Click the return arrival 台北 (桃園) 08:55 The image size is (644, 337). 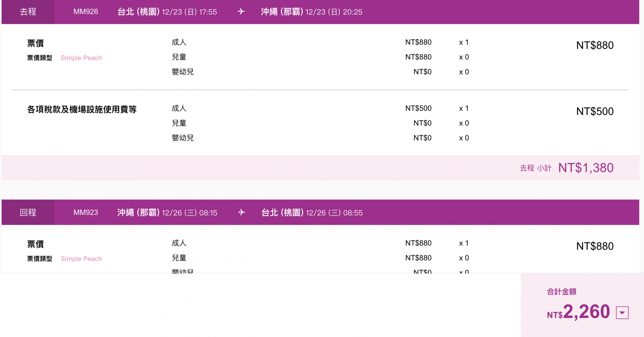coord(312,213)
